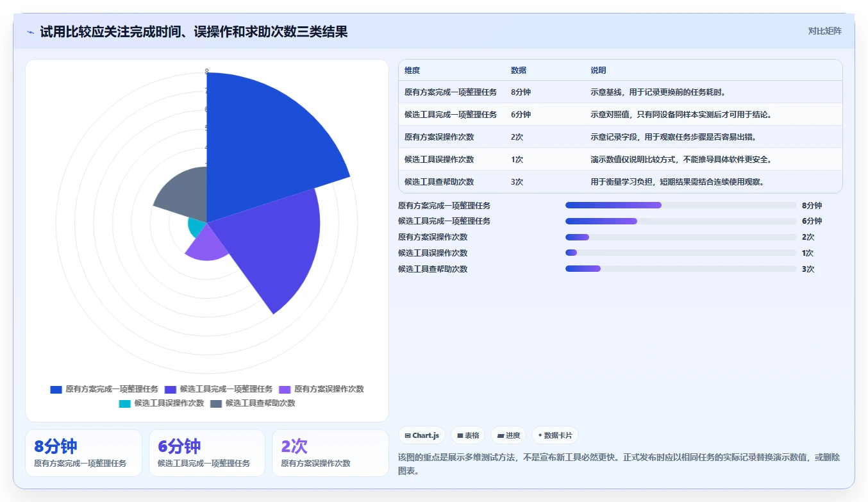Click the note starting 用于衡量学习负担

[x=678, y=182]
